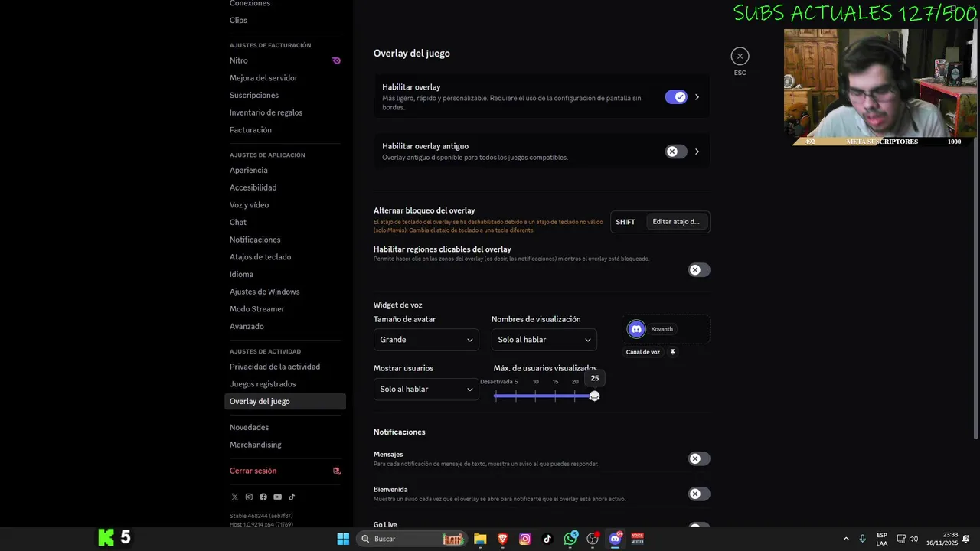Open the notification bell in the tray
Viewport: 980px width, 551px height.
pyautogui.click(x=966, y=539)
